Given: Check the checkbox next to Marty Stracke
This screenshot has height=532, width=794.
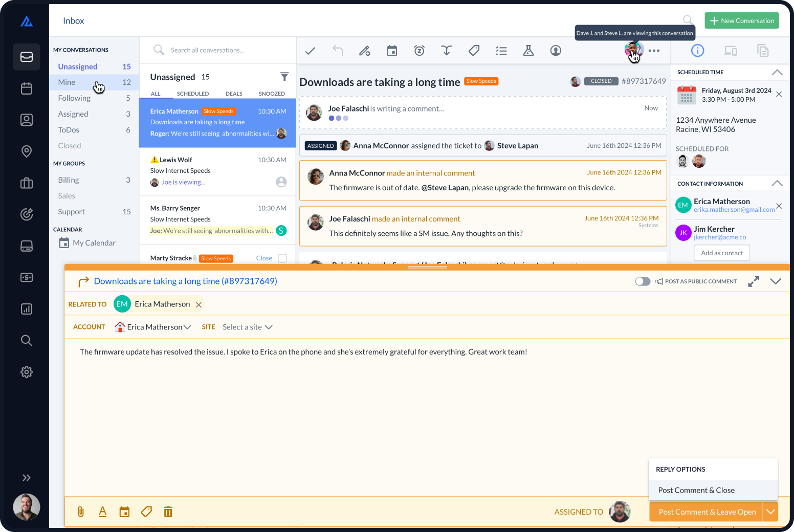Looking at the screenshot, I should pyautogui.click(x=281, y=258).
